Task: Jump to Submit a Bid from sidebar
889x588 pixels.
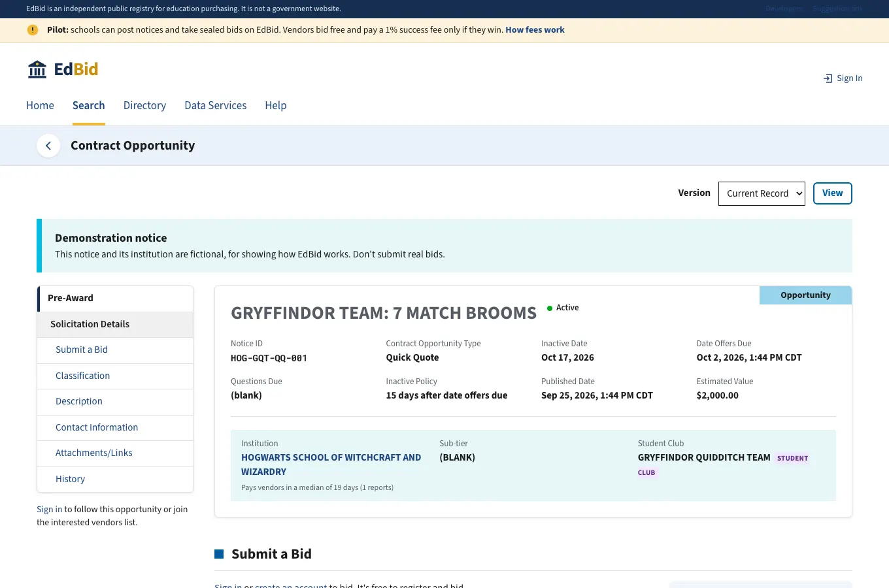Action: click(x=115, y=350)
